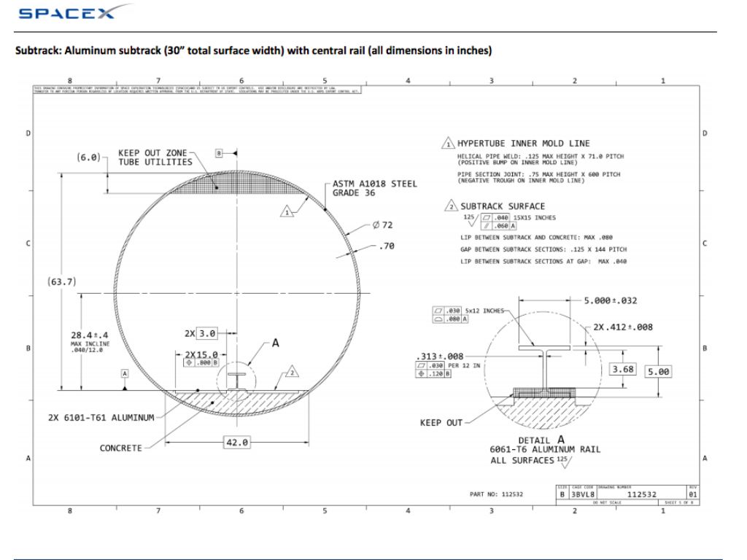Click '2X 6101-T61 ALUMINUM' label
The width and height of the screenshot is (747, 560).
point(101,418)
